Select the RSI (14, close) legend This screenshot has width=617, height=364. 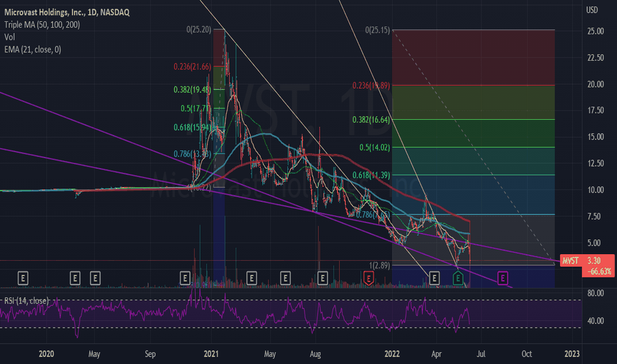click(26, 300)
